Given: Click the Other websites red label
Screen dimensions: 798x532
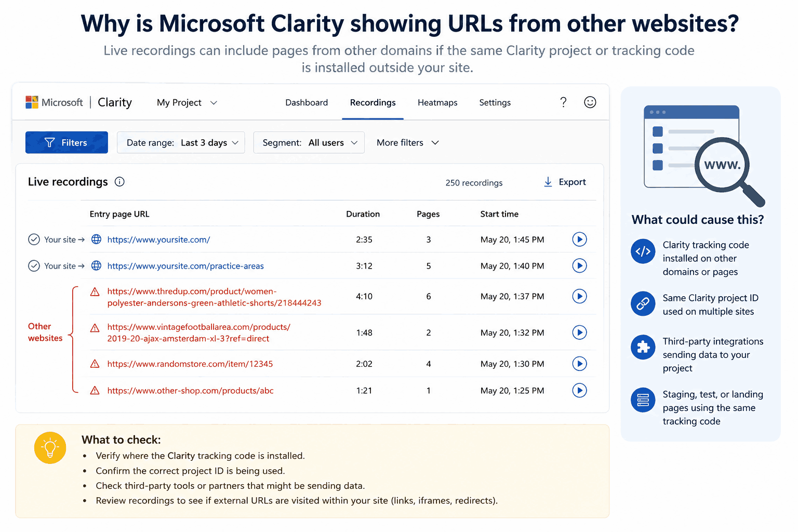Looking at the screenshot, I should pyautogui.click(x=45, y=332).
